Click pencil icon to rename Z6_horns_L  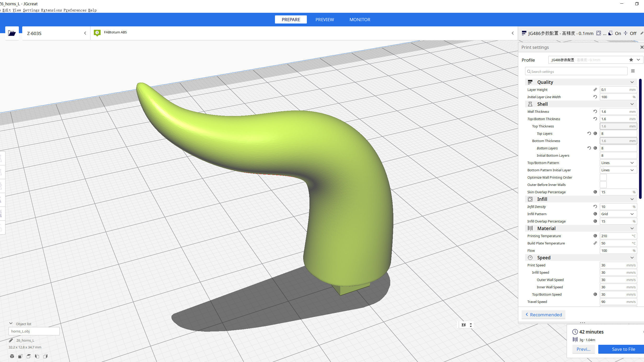click(x=11, y=340)
